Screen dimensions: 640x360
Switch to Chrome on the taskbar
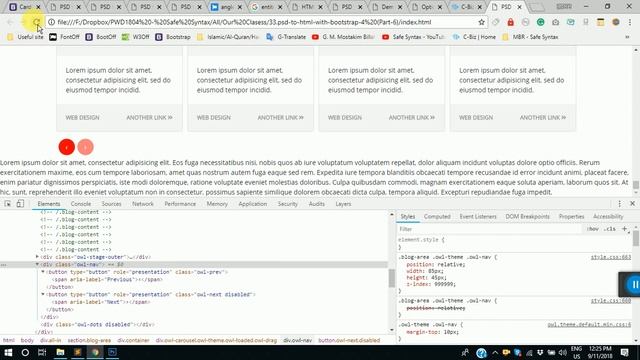[x=95, y=352]
